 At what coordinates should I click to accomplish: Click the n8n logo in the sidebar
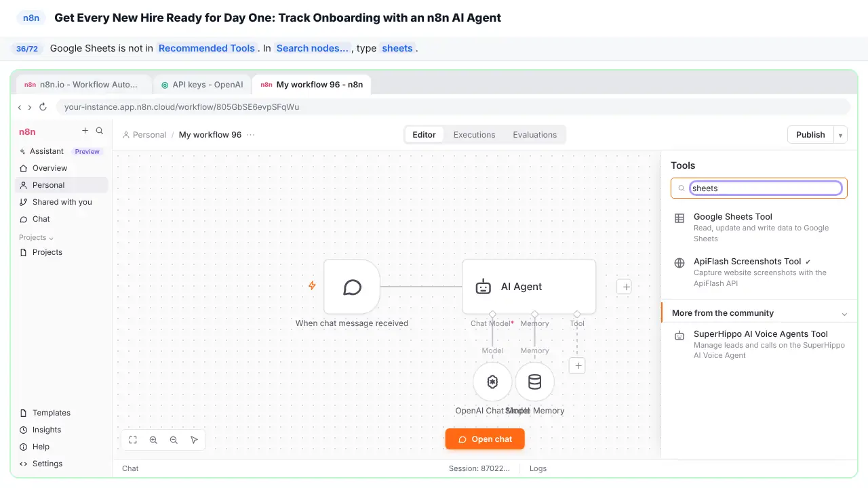pyautogui.click(x=27, y=131)
